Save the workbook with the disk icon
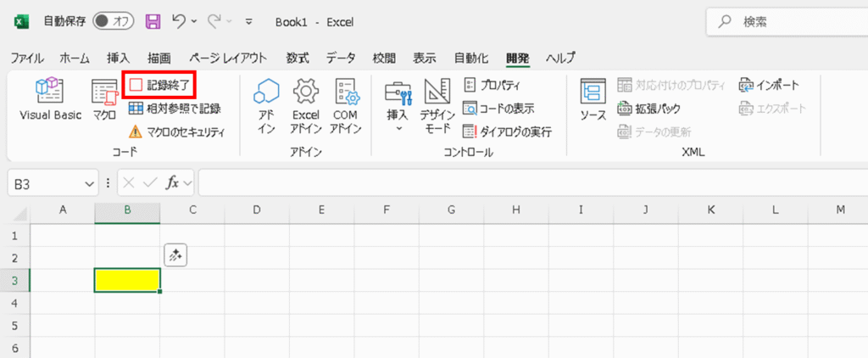868x358 pixels. tap(153, 21)
